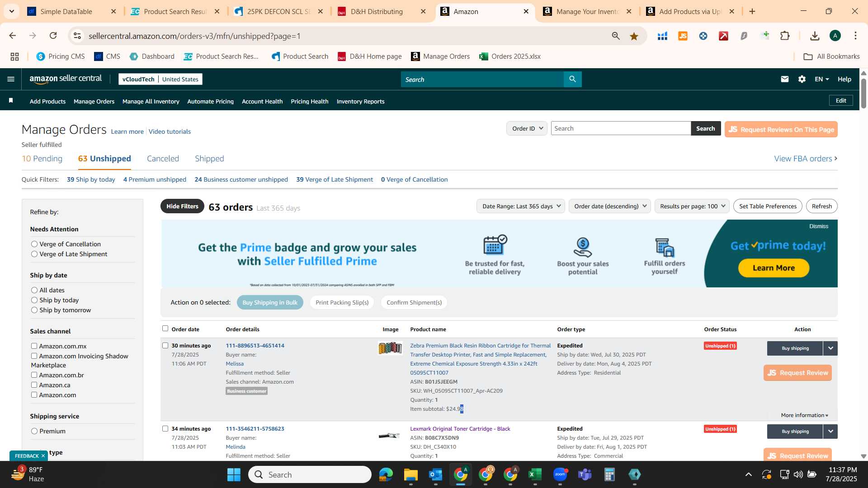Open Excel from the taskbar
This screenshot has width=868, height=488.
pos(535,474)
